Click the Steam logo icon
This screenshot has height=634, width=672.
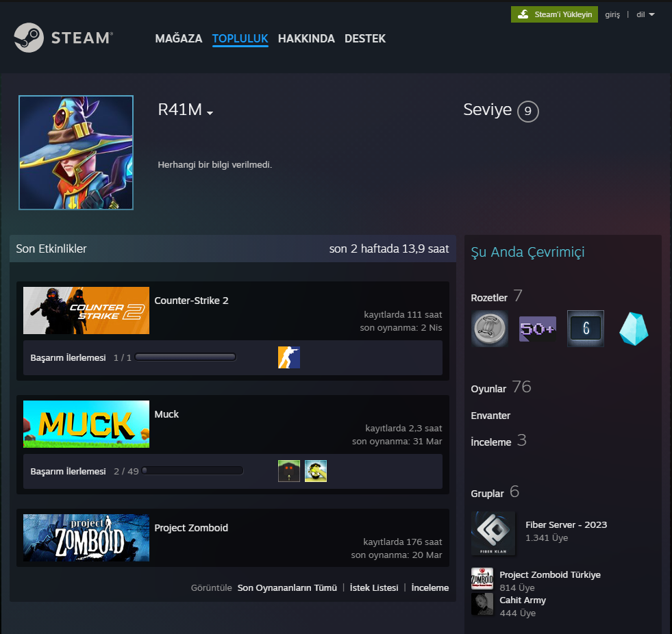click(29, 38)
